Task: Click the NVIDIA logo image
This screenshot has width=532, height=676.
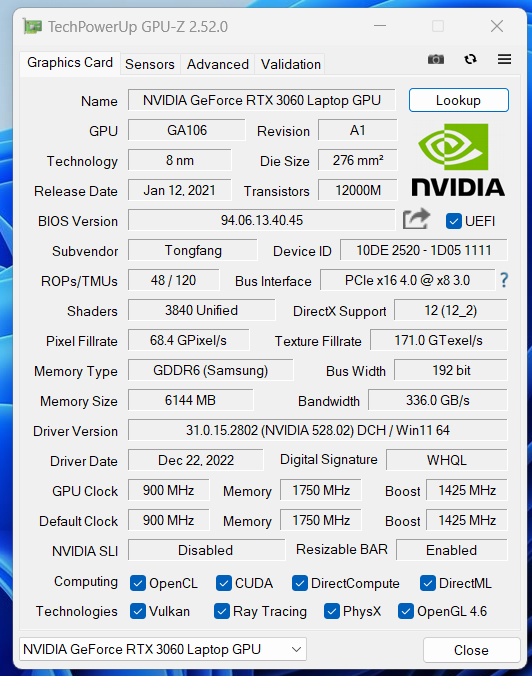Action: [458, 160]
